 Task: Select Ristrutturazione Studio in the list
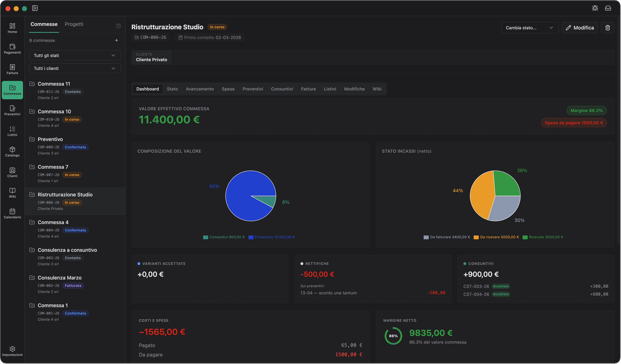point(75,201)
